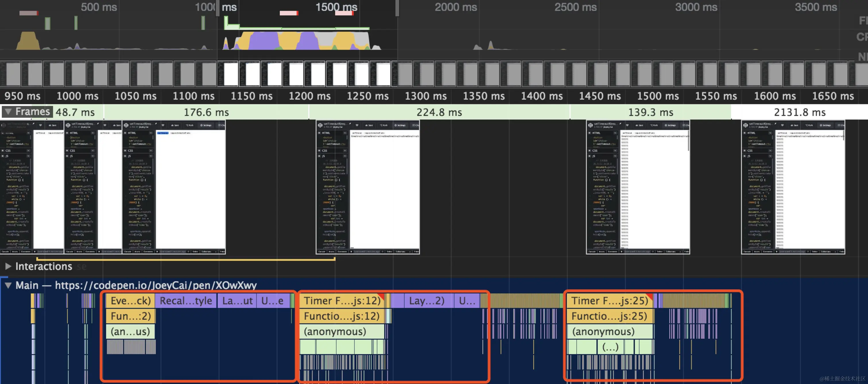Click the Lay...2) layout entry
This screenshot has height=384, width=868.
pyautogui.click(x=426, y=301)
